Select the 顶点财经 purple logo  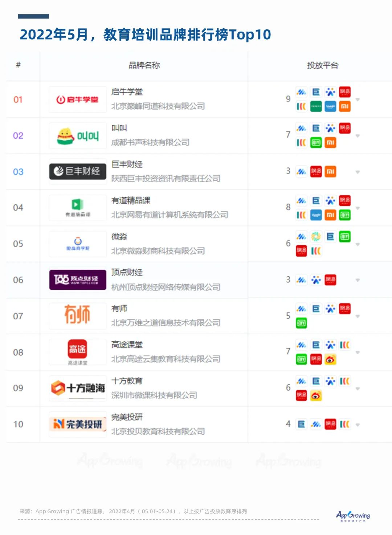click(78, 280)
